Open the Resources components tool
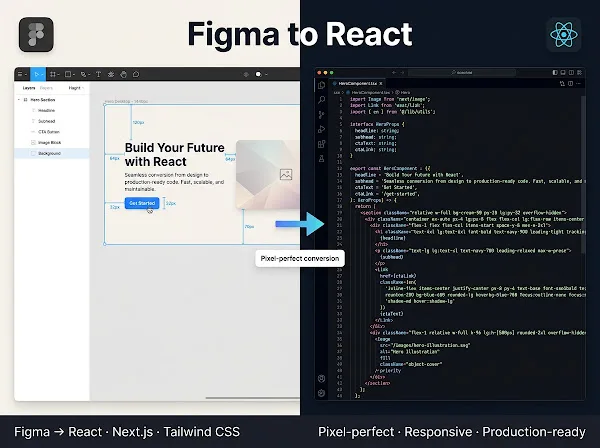 pyautogui.click(x=111, y=74)
